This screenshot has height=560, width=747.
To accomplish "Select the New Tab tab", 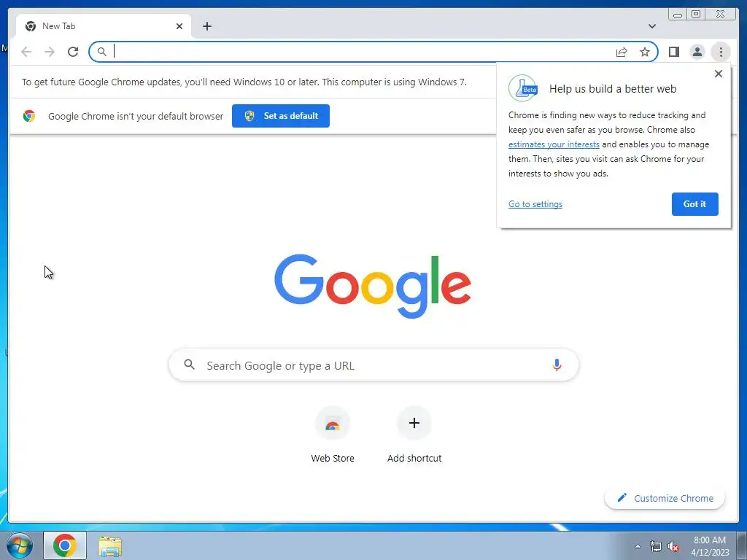I will (104, 26).
